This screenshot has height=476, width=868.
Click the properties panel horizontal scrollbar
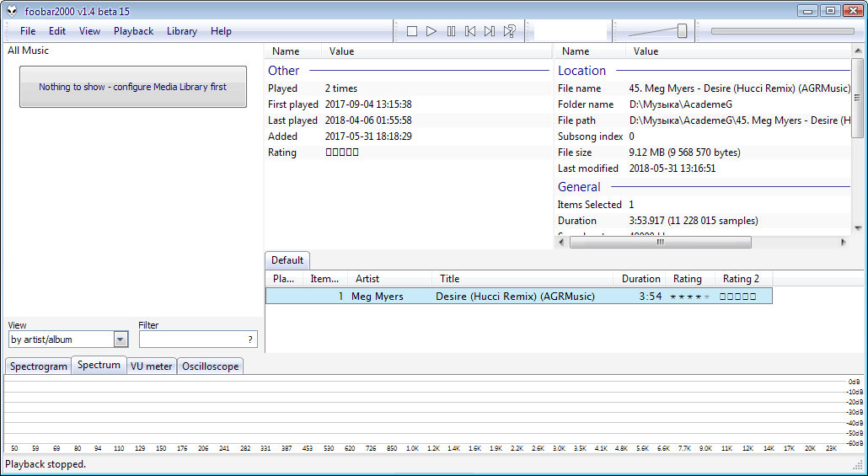tap(660, 242)
